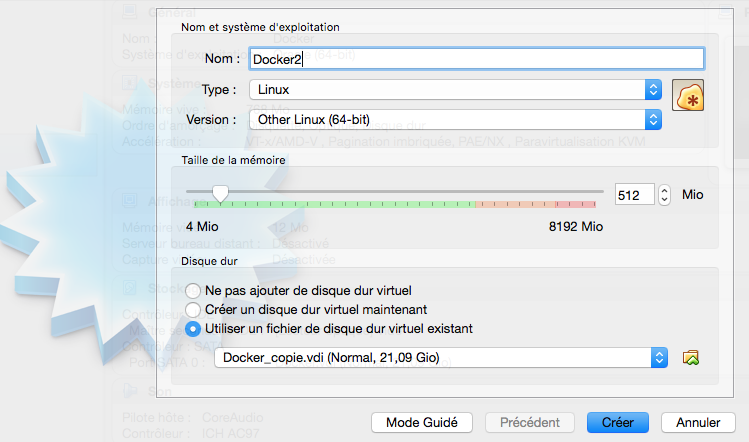Switch to Mode Guidé
The width and height of the screenshot is (749, 442).
click(422, 422)
